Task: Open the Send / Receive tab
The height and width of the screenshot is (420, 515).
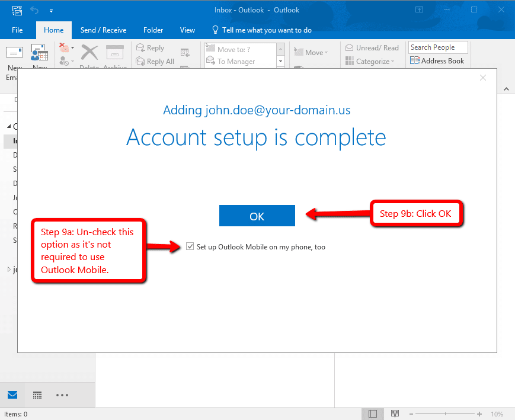Action: 103,30
